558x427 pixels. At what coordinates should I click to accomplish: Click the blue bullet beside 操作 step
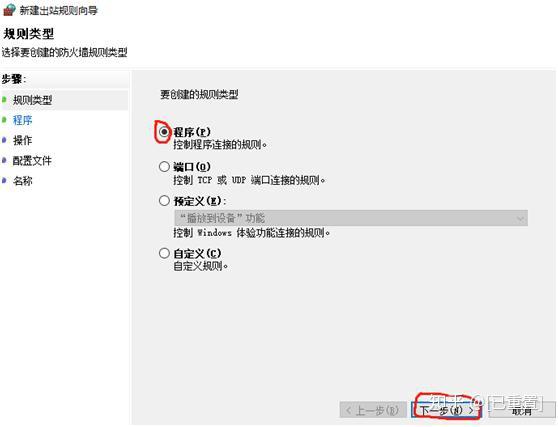pyautogui.click(x=4, y=140)
